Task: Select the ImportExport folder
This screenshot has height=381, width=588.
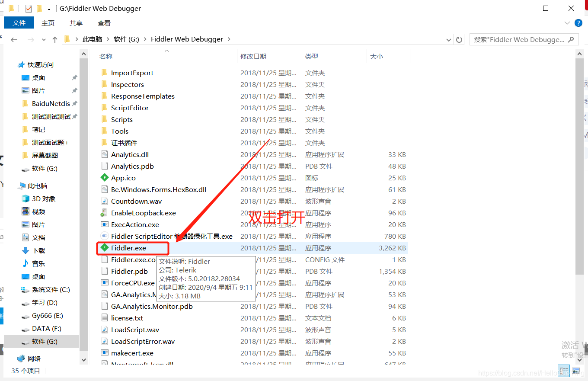Action: point(132,73)
